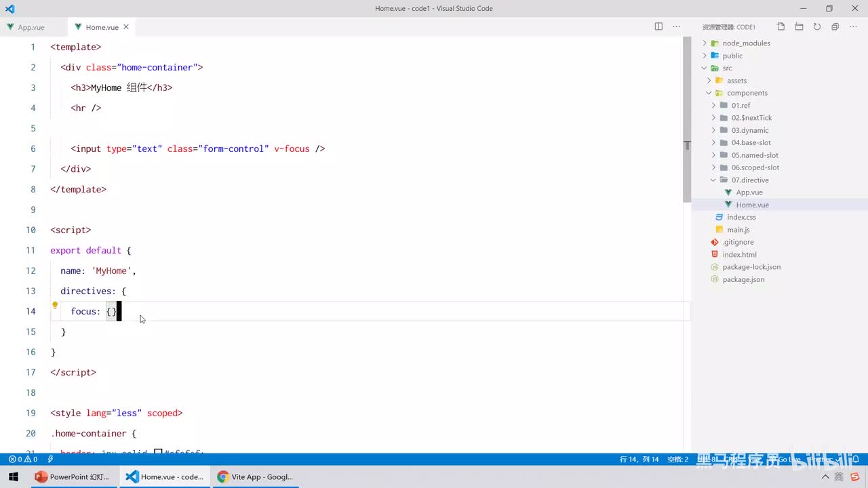Click the opening script tag on line 10
Viewport: 868px width, 488px height.
click(71, 230)
